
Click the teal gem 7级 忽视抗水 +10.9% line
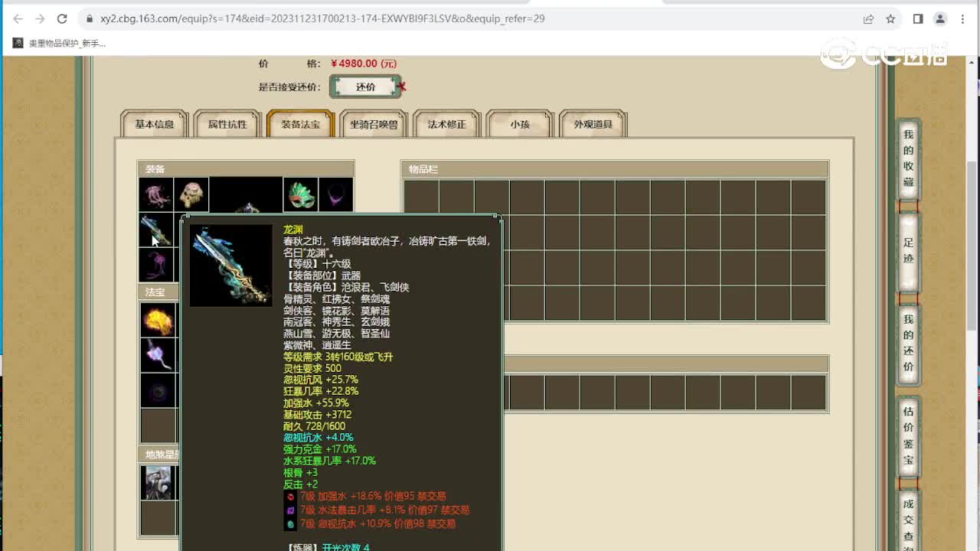tap(370, 523)
